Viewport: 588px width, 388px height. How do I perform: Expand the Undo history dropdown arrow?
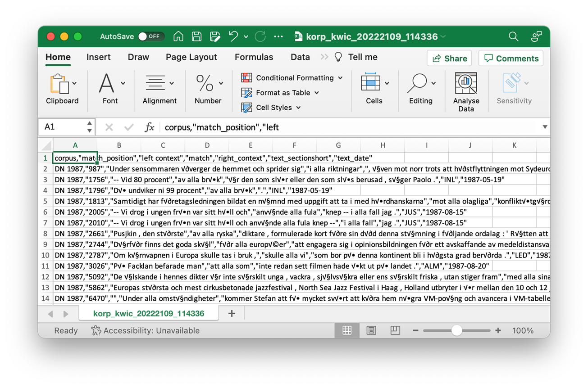[246, 37]
